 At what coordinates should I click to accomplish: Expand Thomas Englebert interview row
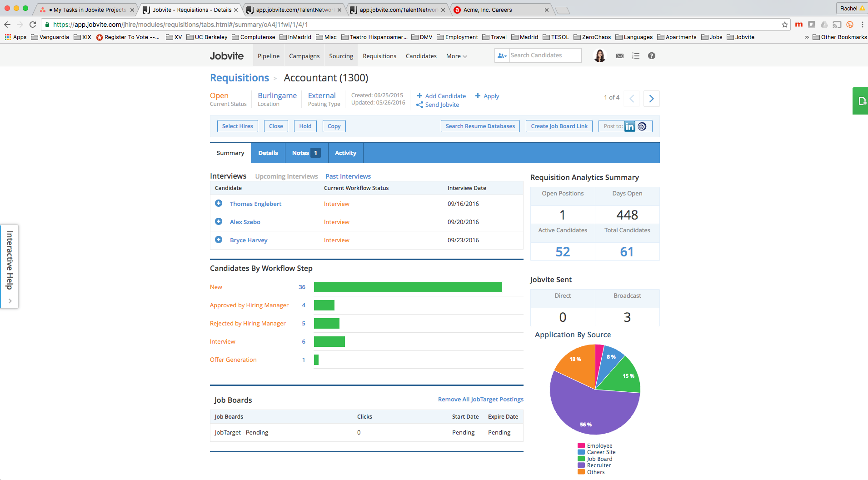219,204
